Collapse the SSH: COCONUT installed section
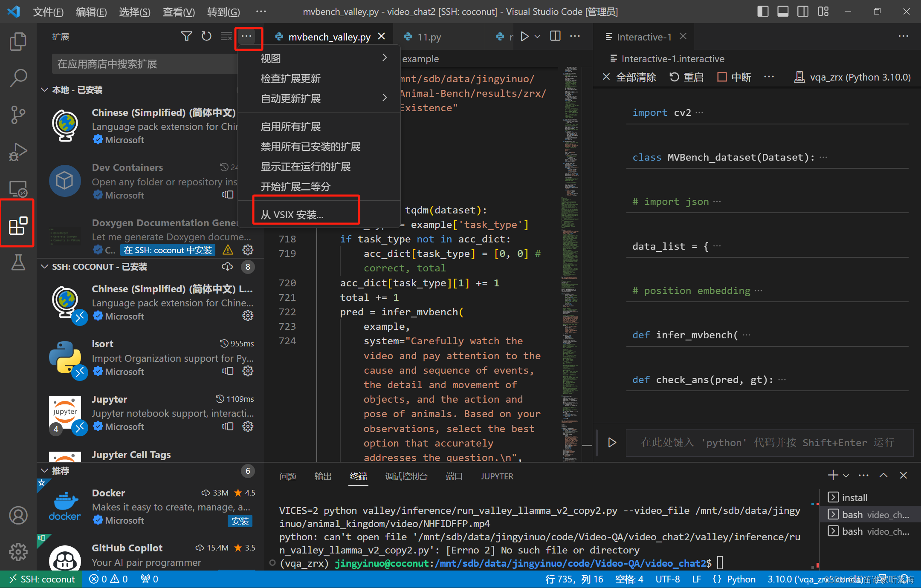921x588 pixels. pyautogui.click(x=44, y=267)
